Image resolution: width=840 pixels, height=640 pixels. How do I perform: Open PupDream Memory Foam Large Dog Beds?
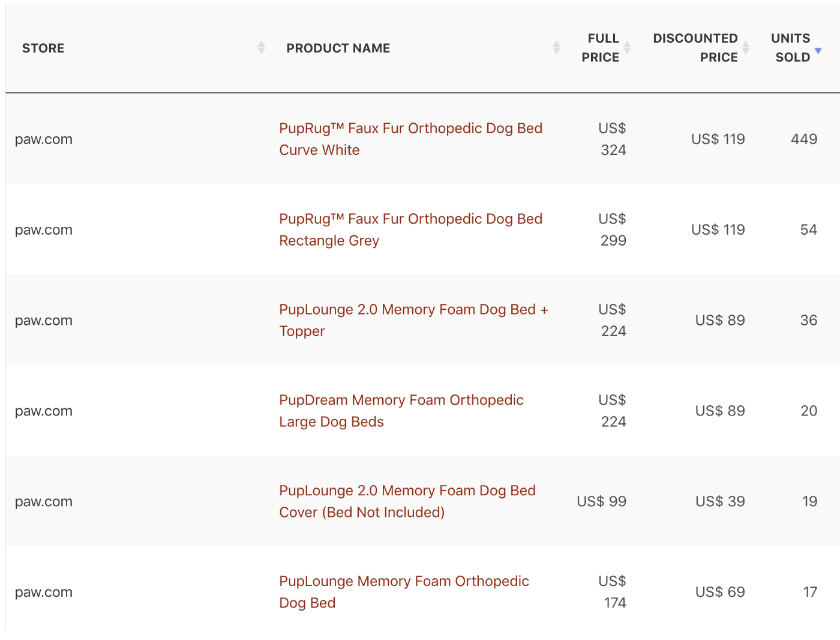401,411
